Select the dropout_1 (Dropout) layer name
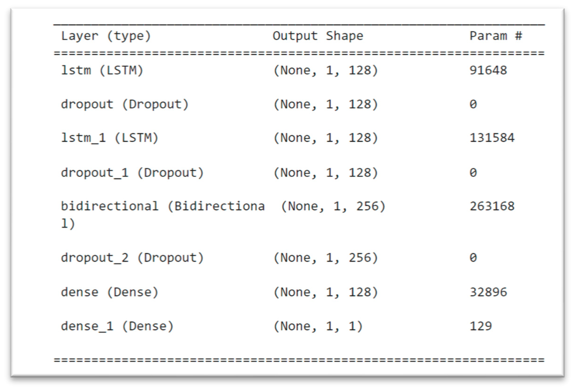The image size is (575, 392). [132, 173]
